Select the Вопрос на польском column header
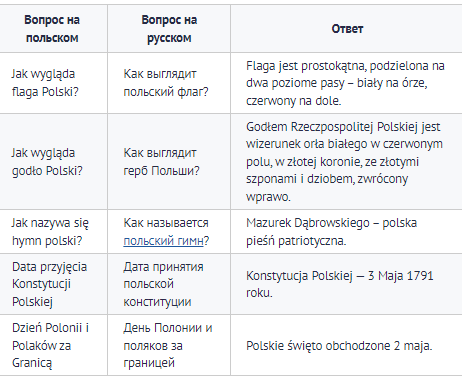This screenshot has height=376, width=462. [52, 29]
